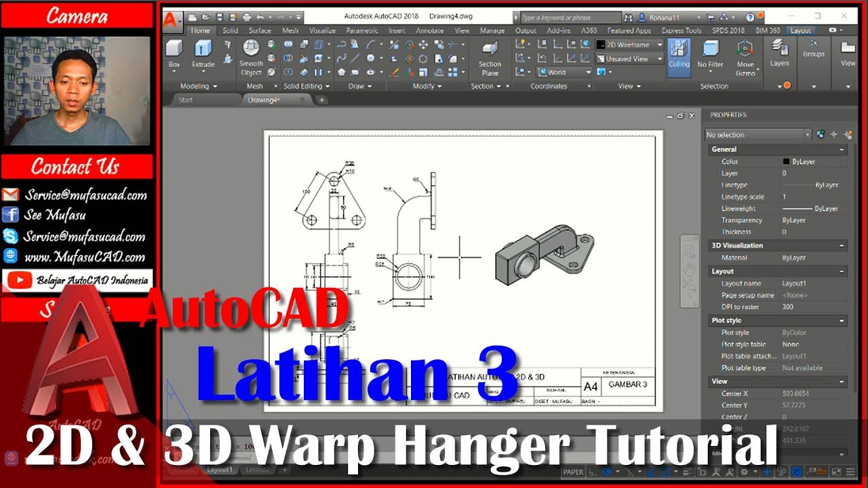Click the Undo arrow in quick access toolbar
The height and width of the screenshot is (488, 868).
(x=260, y=17)
